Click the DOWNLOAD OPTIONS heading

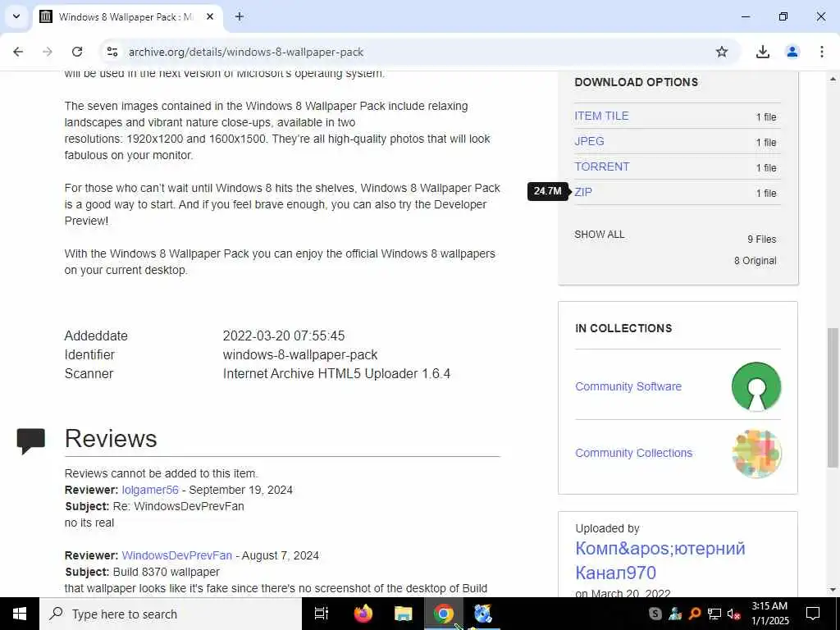637,82
